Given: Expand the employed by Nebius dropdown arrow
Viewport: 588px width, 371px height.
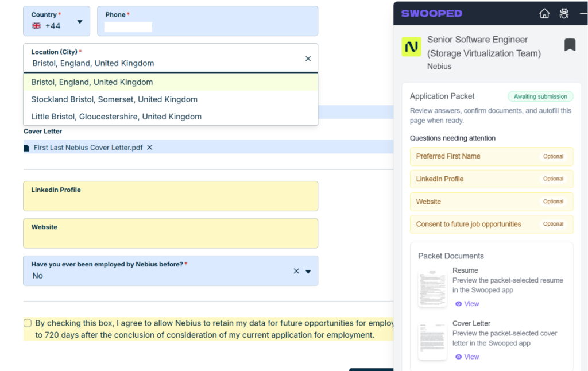Looking at the screenshot, I should point(308,272).
